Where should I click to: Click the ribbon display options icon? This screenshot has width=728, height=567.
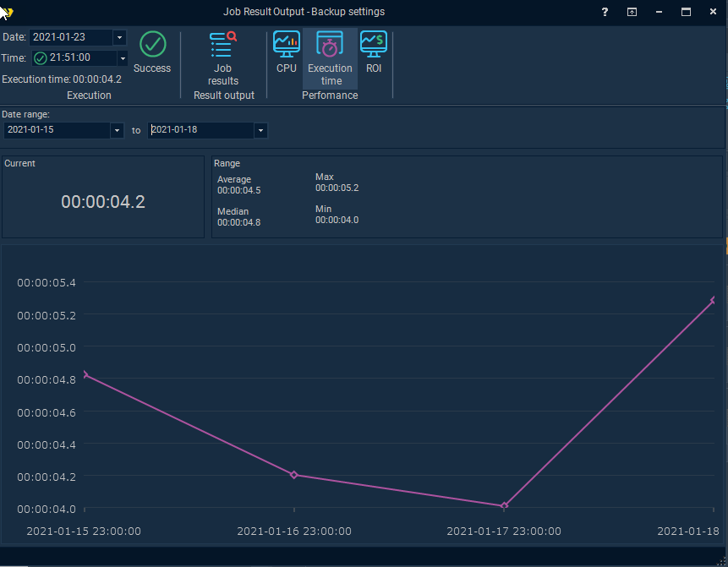pyautogui.click(x=632, y=12)
